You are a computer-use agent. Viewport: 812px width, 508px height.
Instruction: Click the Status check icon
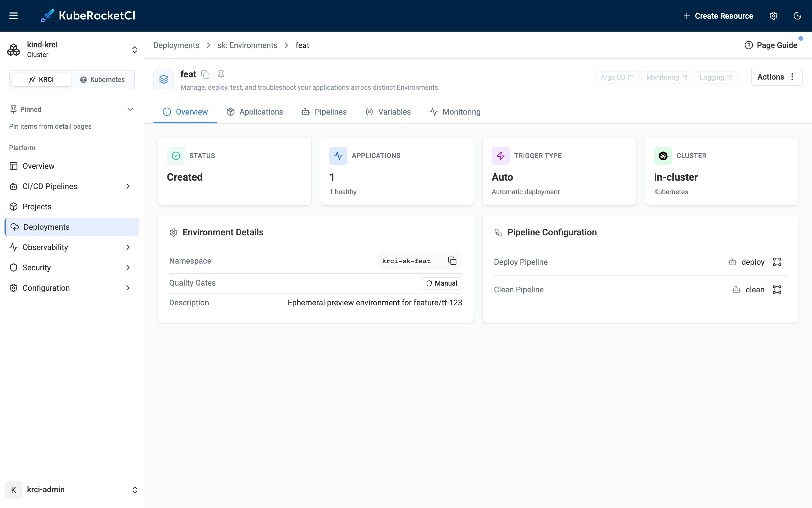click(x=176, y=156)
